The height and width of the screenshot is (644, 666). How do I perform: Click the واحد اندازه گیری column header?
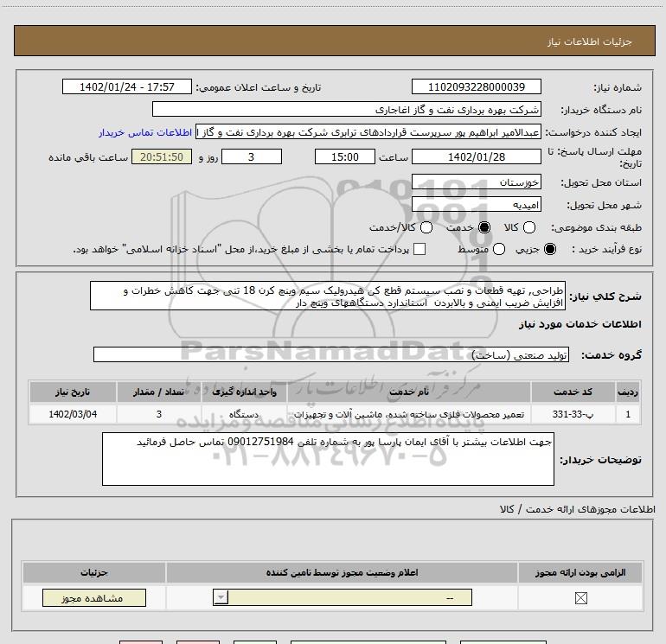click(244, 392)
